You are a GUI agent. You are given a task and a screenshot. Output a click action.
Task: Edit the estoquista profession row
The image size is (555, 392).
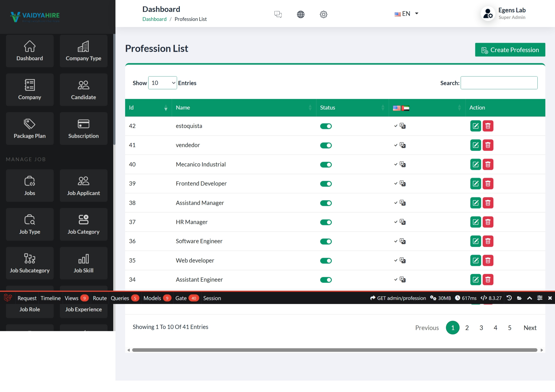tap(475, 126)
